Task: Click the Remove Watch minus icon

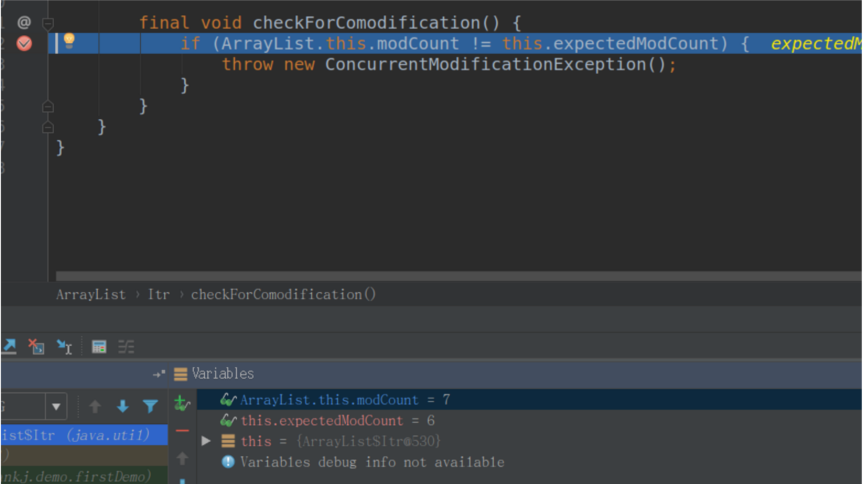Action: coord(182,430)
